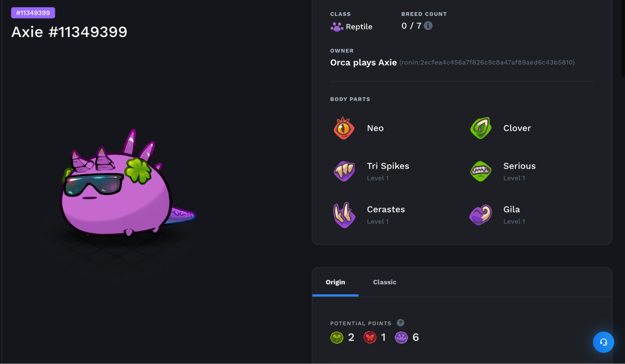
Task: Click the ronin wallet address text
Action: point(487,62)
